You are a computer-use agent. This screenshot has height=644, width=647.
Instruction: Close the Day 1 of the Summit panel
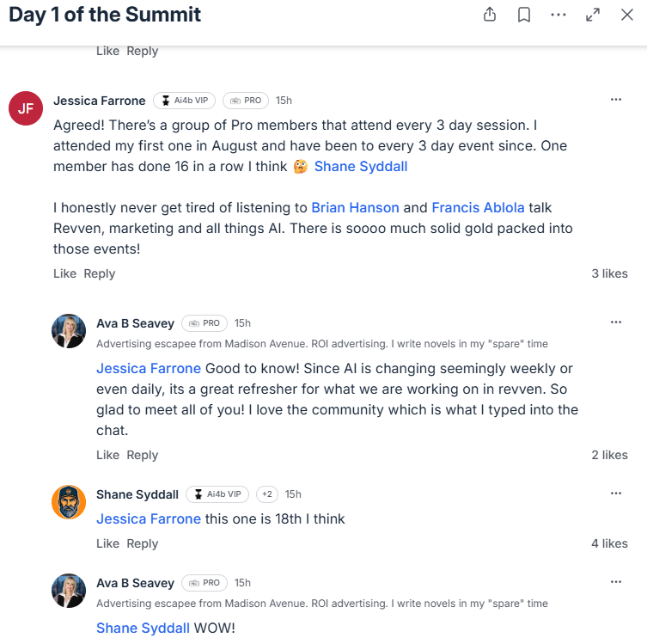click(x=627, y=15)
